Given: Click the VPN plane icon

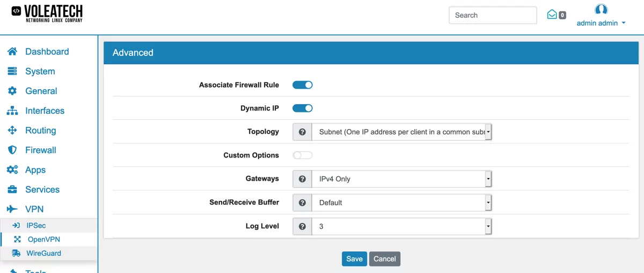Looking at the screenshot, I should click(12, 209).
